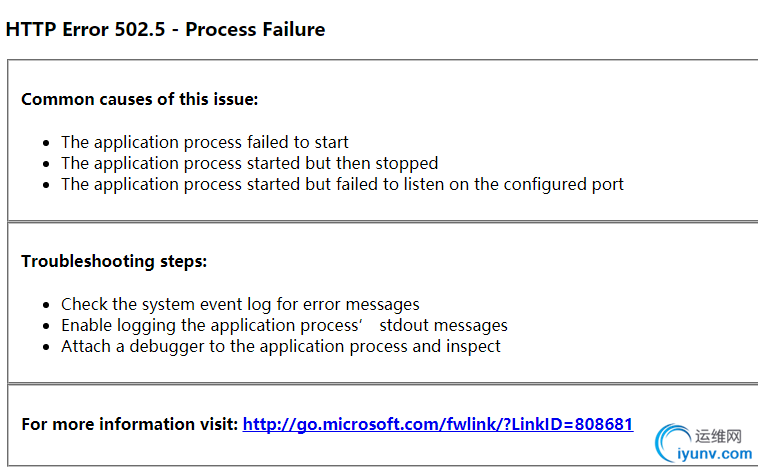Click the 'Process Failure' title text
758x470 pixels.
pos(255,29)
